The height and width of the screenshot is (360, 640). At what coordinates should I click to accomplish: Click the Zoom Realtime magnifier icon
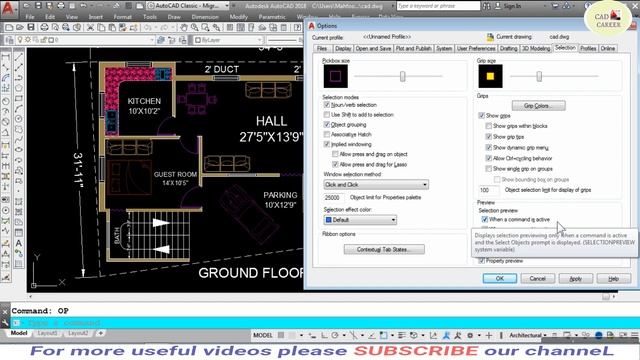[x=195, y=27]
